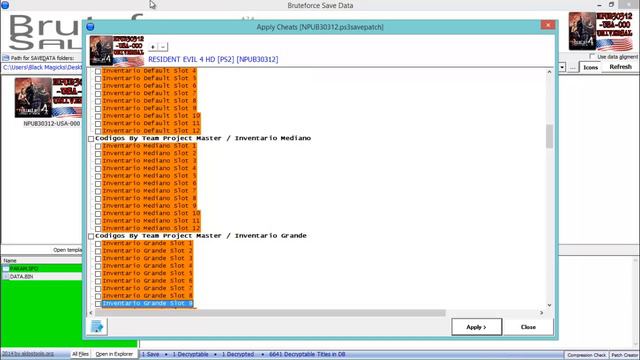640x360 pixels.
Task: Click Resident Evil 4 game cover in Apply Cheats dialog
Action: (117, 51)
